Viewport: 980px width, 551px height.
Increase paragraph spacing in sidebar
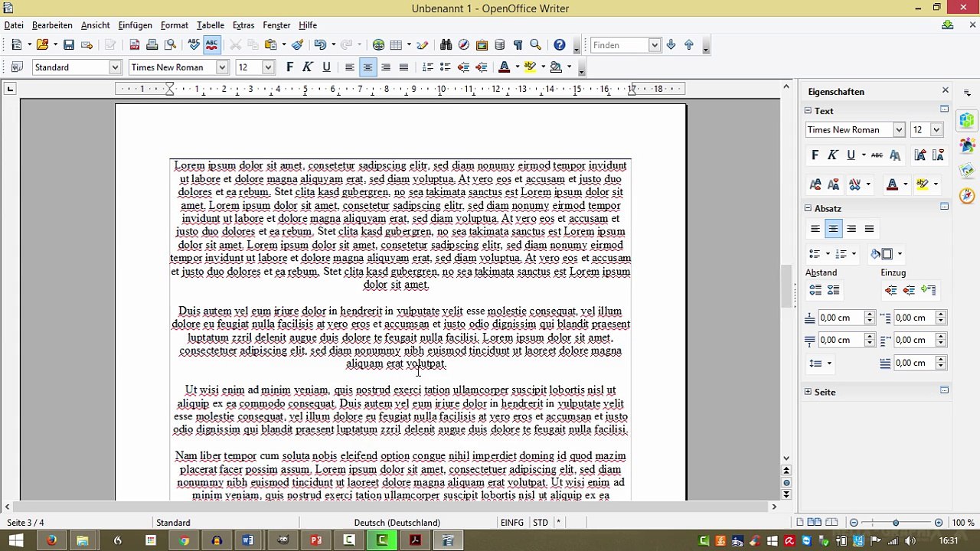tap(815, 290)
